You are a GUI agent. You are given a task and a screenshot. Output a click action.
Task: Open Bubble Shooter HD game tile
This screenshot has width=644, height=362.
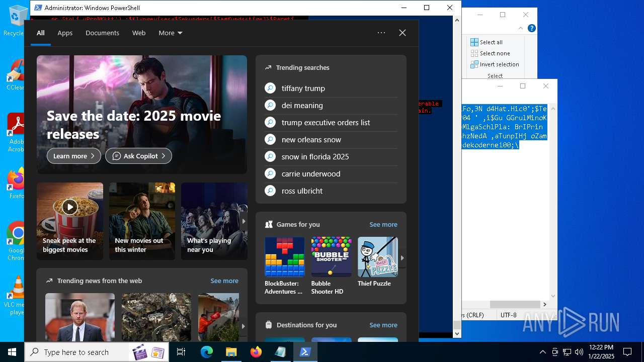click(x=331, y=266)
